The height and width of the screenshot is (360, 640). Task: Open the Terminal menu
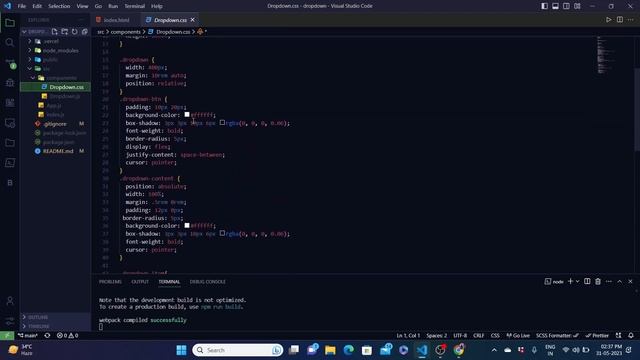click(135, 6)
